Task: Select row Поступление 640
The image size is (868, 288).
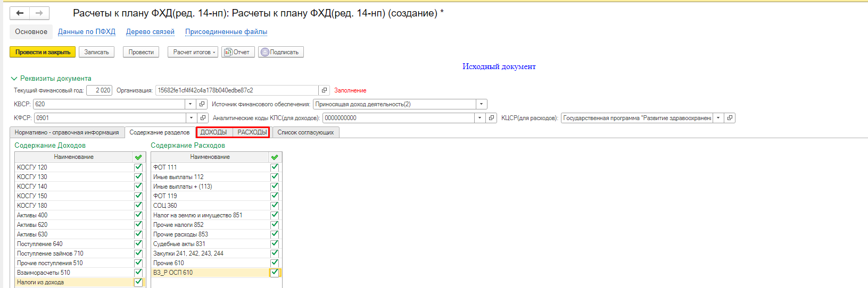Action: pos(80,243)
